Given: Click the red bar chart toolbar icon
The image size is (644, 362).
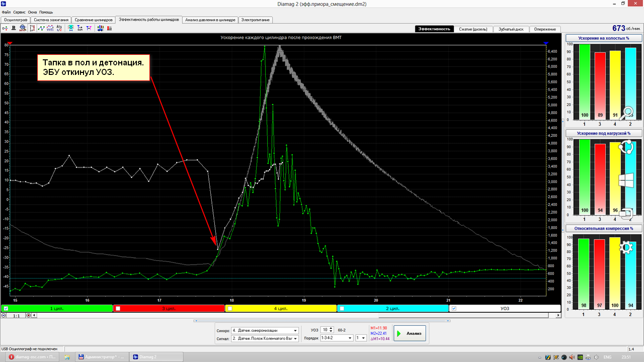Looking at the screenshot, I should pyautogui.click(x=110, y=28).
